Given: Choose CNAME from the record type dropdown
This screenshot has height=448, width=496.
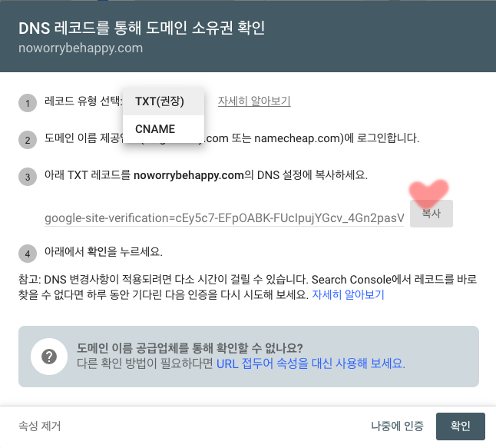Looking at the screenshot, I should [x=164, y=129].
